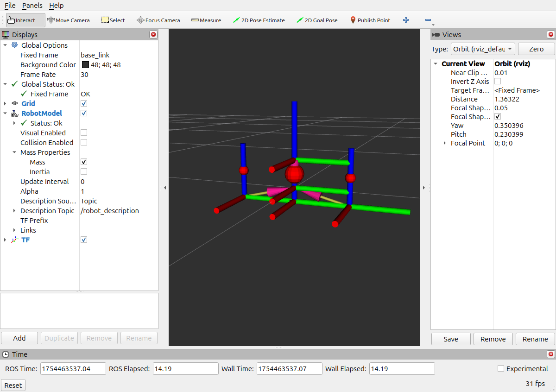Tick the Invert Z Axis checkbox
Image resolution: width=556 pixels, height=392 pixels.
498,82
